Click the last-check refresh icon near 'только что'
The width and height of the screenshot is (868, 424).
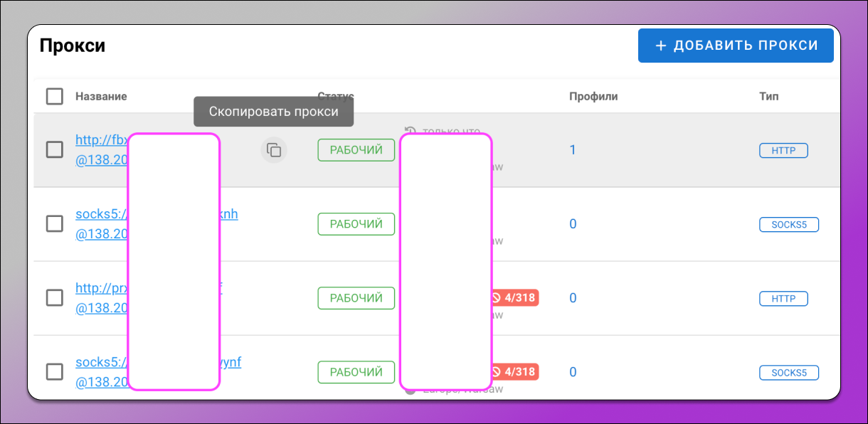tap(409, 131)
